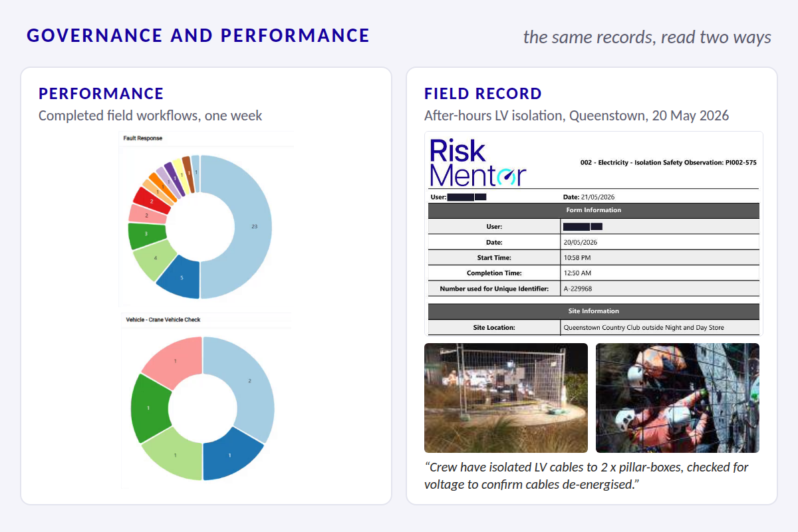The image size is (798, 532).
Task: Click the "Site Information" section header
Action: 593,311
